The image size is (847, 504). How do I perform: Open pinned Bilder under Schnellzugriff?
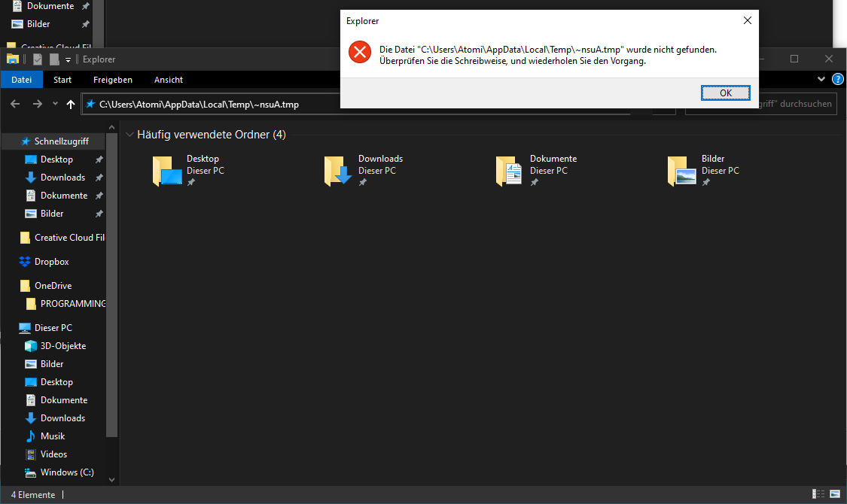tap(52, 214)
